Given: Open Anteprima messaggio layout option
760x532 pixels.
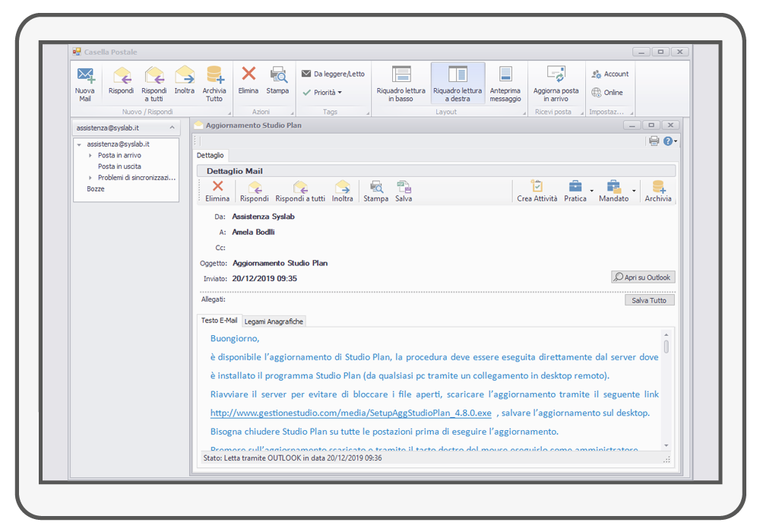Looking at the screenshot, I should (505, 82).
